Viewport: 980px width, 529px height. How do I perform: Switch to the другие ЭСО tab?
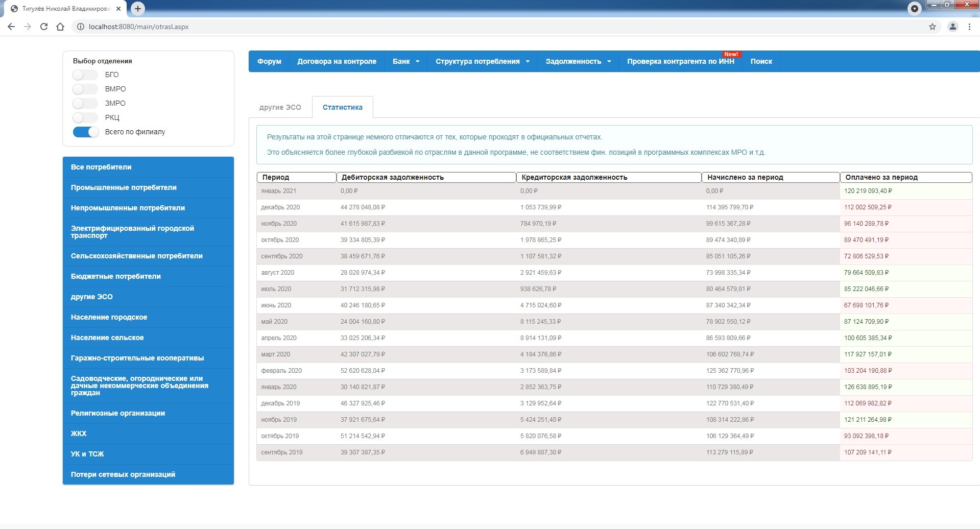(280, 107)
